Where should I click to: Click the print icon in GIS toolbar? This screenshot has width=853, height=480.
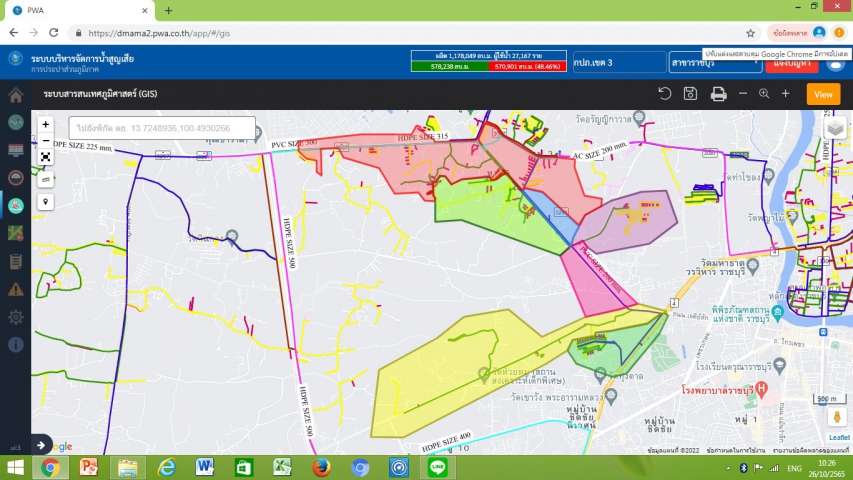pos(718,94)
